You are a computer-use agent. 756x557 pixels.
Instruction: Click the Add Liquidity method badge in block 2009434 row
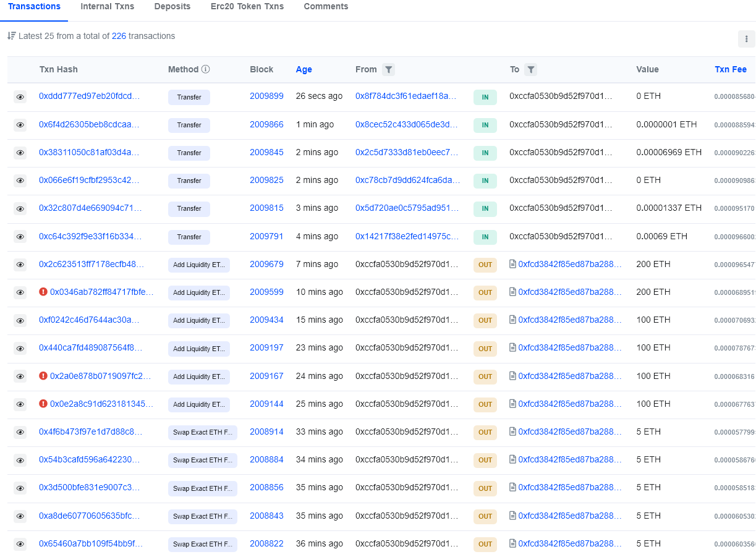click(x=198, y=320)
